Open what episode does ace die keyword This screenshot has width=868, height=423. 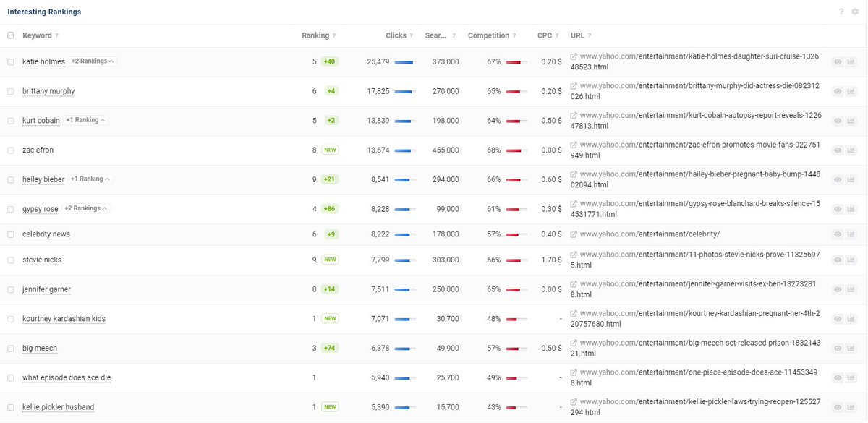(x=67, y=377)
